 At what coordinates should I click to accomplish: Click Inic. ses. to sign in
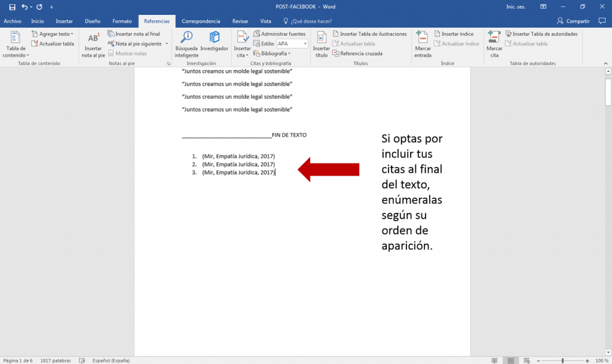click(x=516, y=7)
